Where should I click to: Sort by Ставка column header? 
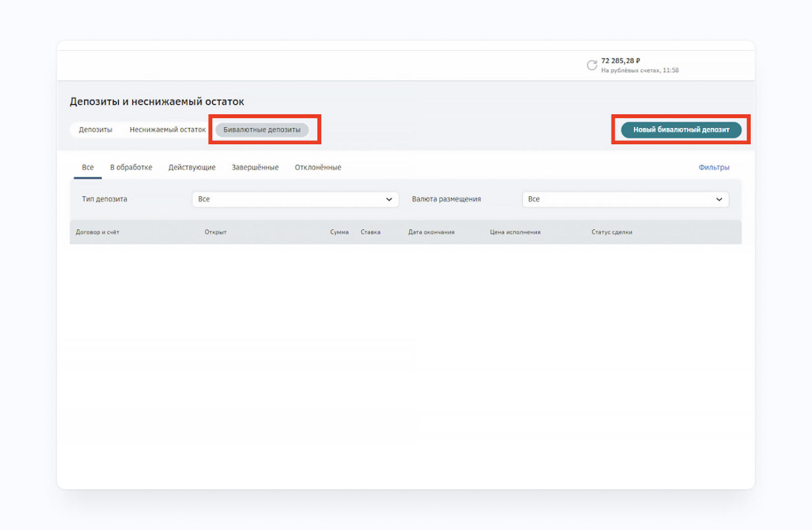(371, 232)
